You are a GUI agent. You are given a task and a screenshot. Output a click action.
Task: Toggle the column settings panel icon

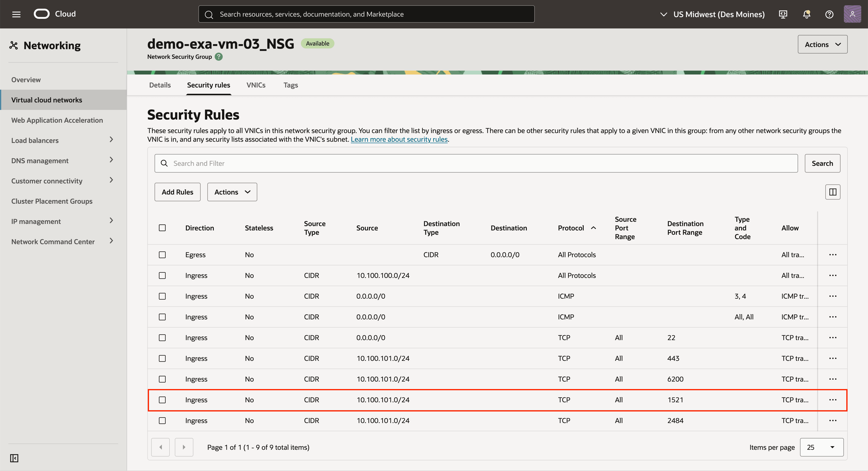coord(833,192)
